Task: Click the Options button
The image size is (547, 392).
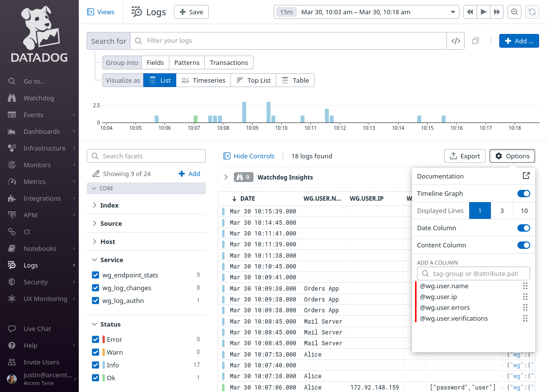Action: [x=512, y=156]
